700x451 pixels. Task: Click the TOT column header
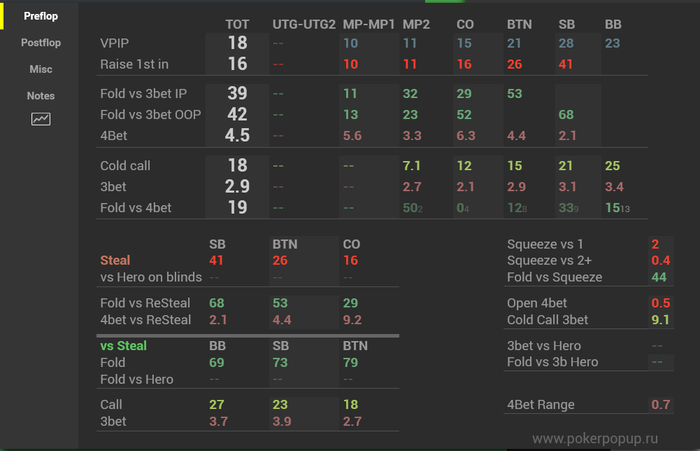237,23
